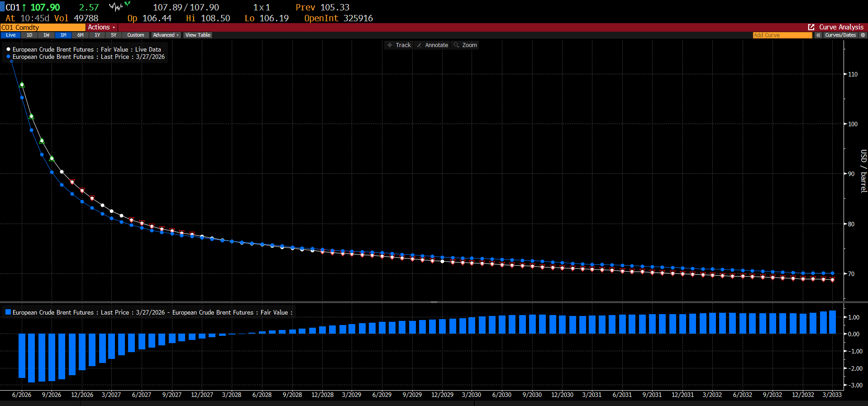Click the View Table button

(x=198, y=35)
